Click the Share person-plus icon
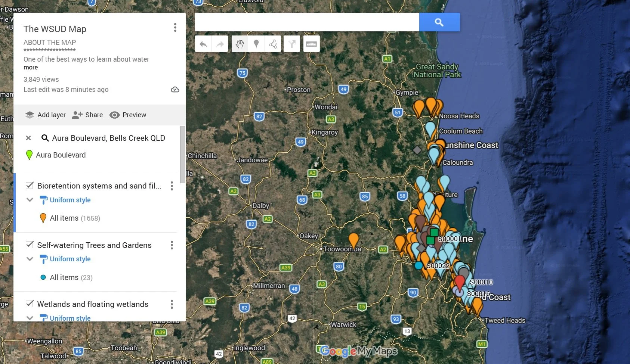630x364 pixels. tap(77, 115)
